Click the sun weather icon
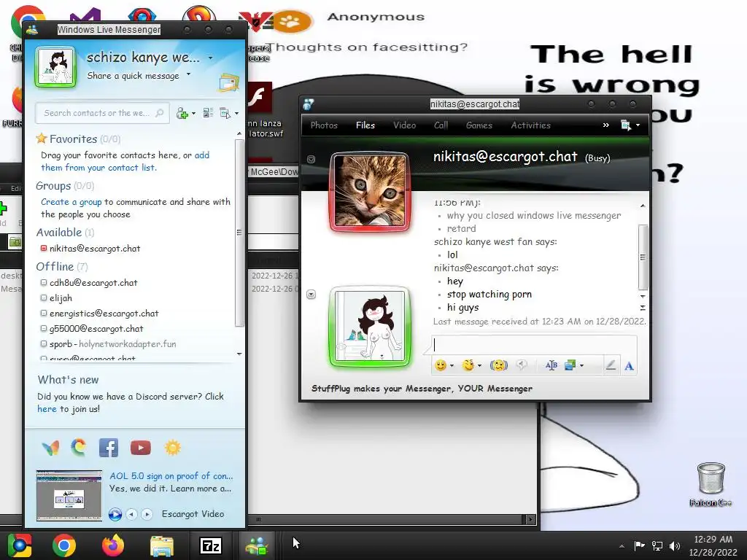The width and height of the screenshot is (747, 560). (172, 448)
